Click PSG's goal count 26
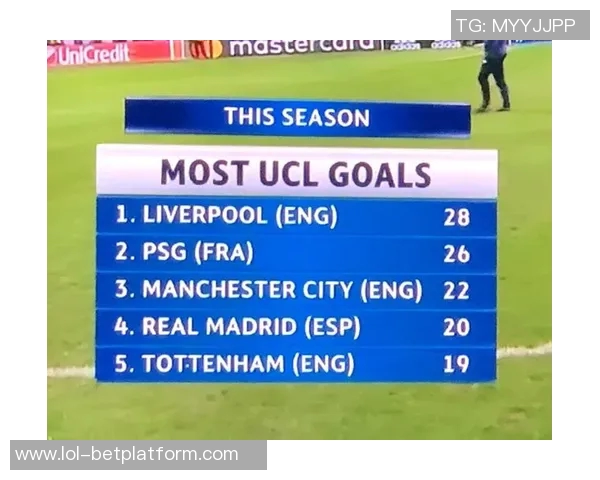The width and height of the screenshot is (600, 480). tap(457, 254)
